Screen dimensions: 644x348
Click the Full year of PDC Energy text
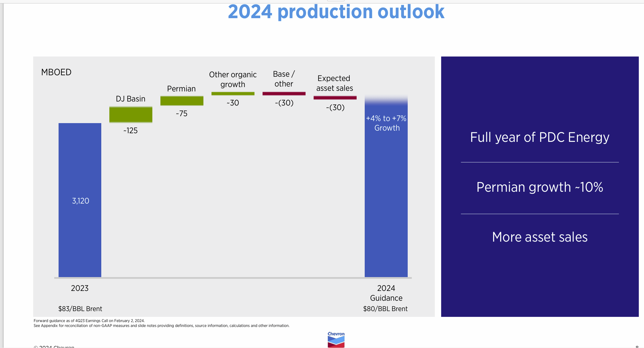[540, 138]
